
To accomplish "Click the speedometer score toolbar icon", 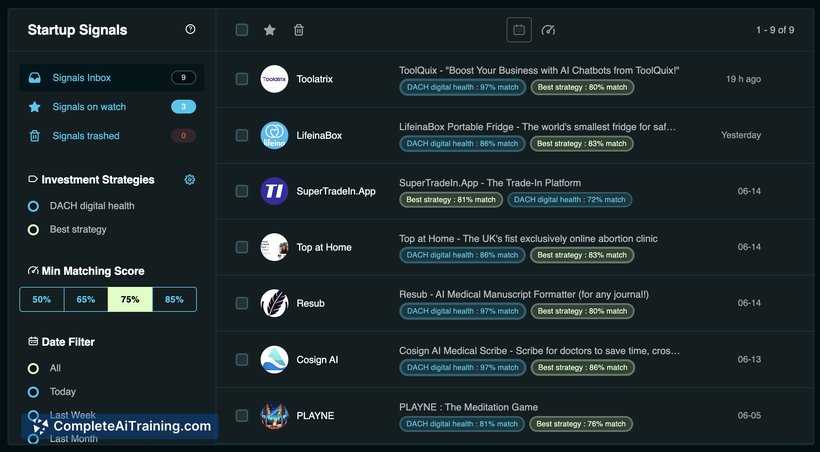I will [548, 30].
